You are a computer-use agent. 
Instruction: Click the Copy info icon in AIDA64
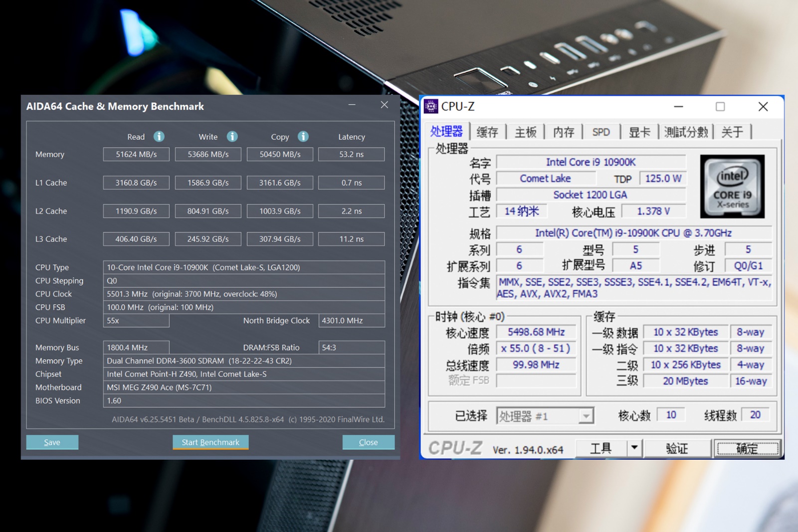pos(303,136)
